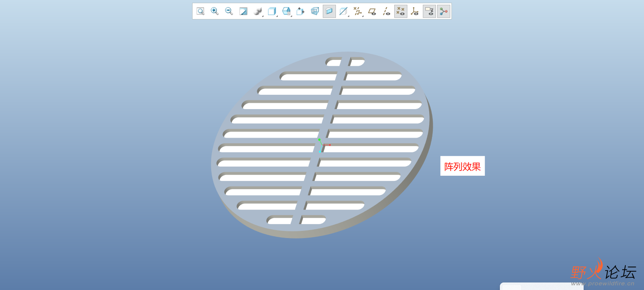
Task: Open the cross-section view dropdown
Action: 344,11
